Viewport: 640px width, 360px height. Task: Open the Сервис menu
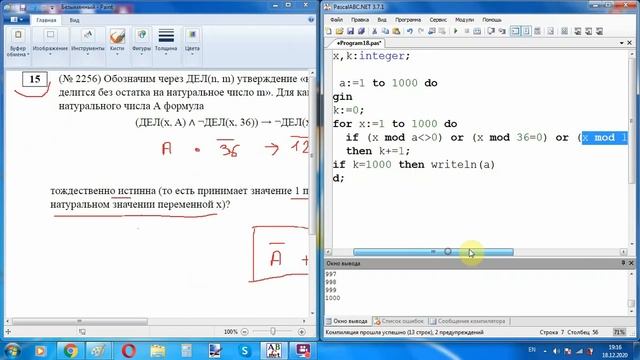click(438, 20)
